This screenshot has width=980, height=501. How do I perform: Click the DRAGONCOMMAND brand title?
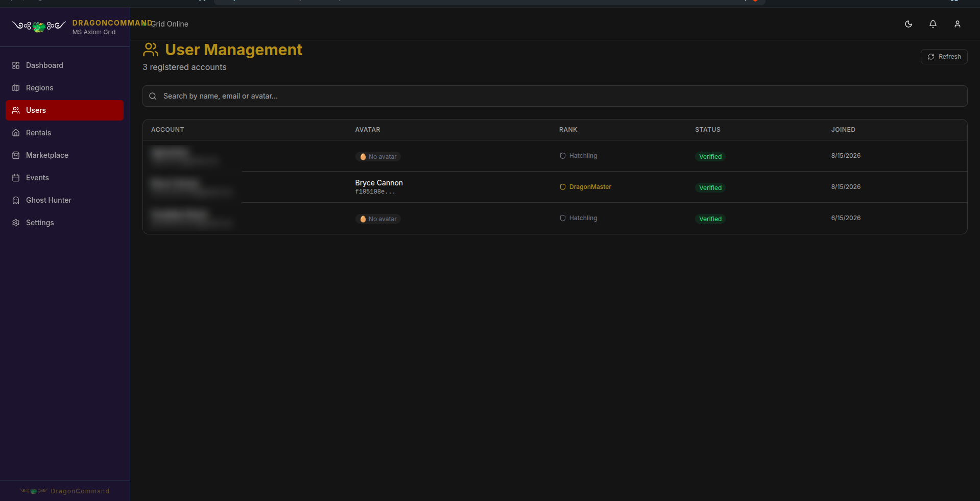point(112,23)
